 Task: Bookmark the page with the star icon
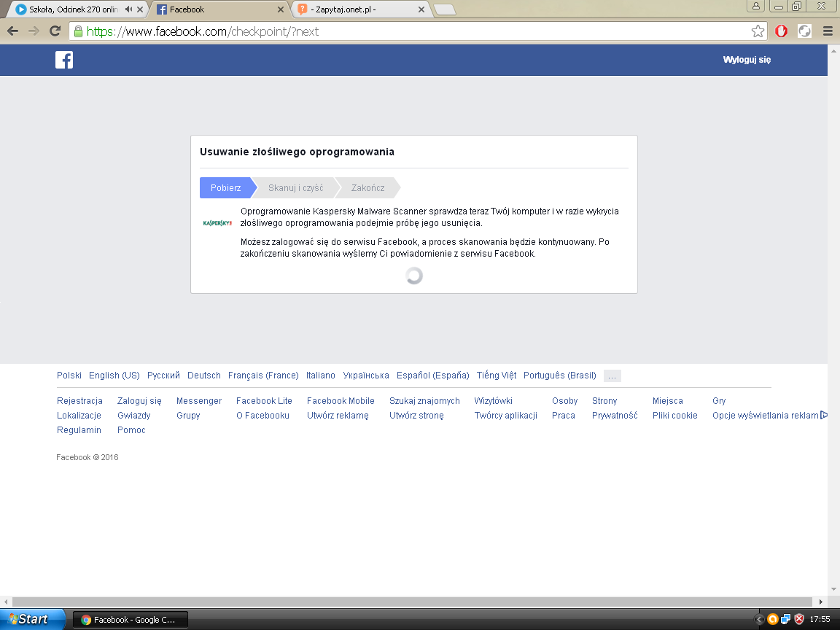click(758, 31)
